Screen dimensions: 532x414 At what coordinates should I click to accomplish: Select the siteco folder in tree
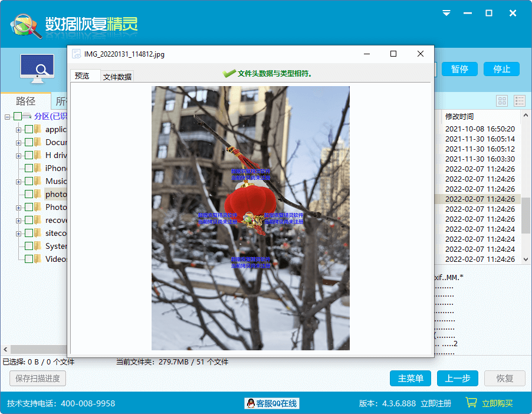coord(56,233)
